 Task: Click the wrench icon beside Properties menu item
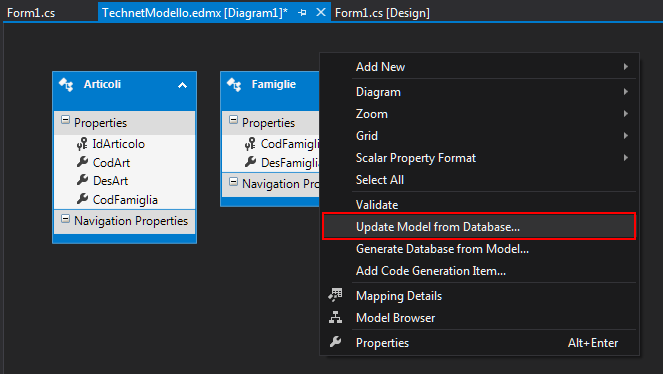pos(335,342)
